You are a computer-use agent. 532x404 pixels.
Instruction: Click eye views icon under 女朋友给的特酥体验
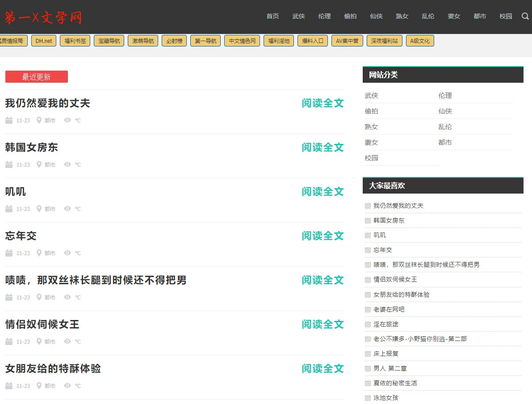[67, 386]
